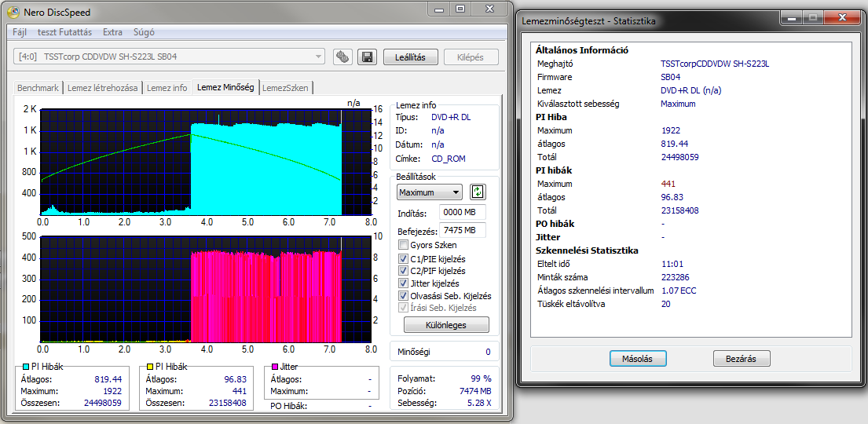Close the Nero DiscSpeed window
868x424 pixels.
(x=489, y=9)
